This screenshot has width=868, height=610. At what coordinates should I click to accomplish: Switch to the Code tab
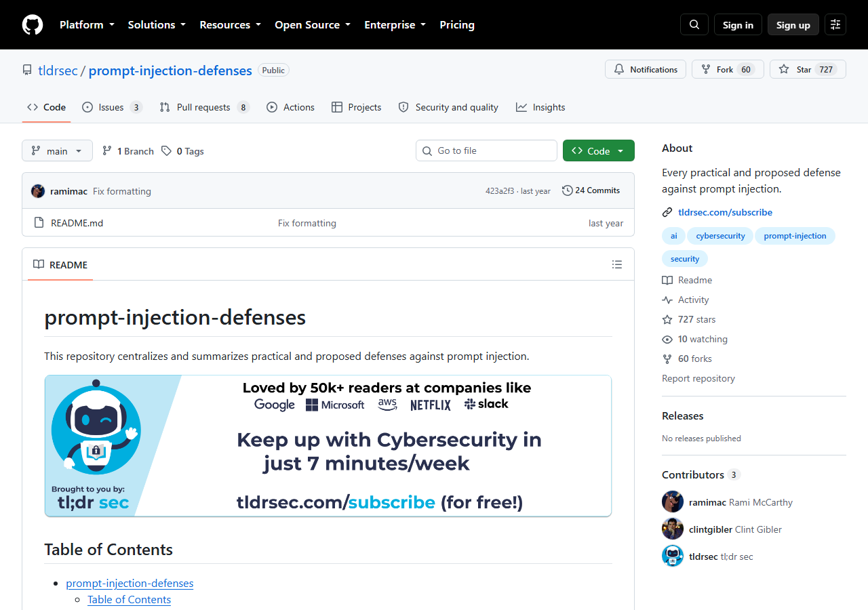coord(46,107)
